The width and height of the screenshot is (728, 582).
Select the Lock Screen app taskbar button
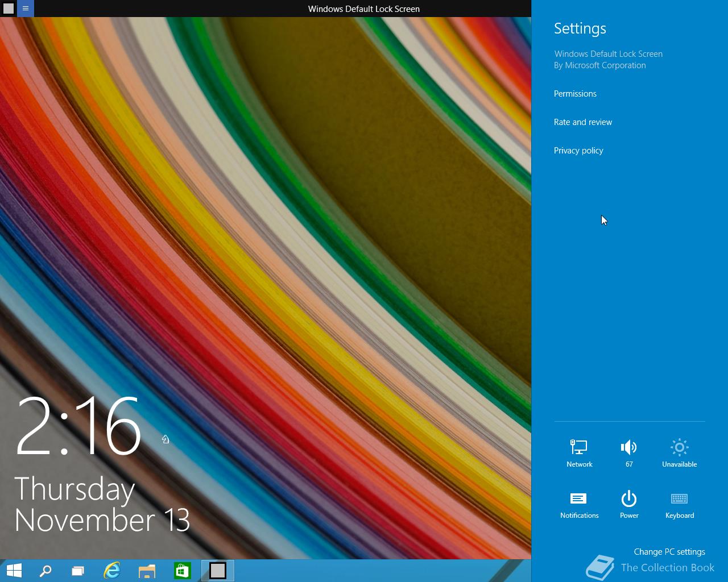pyautogui.click(x=218, y=571)
